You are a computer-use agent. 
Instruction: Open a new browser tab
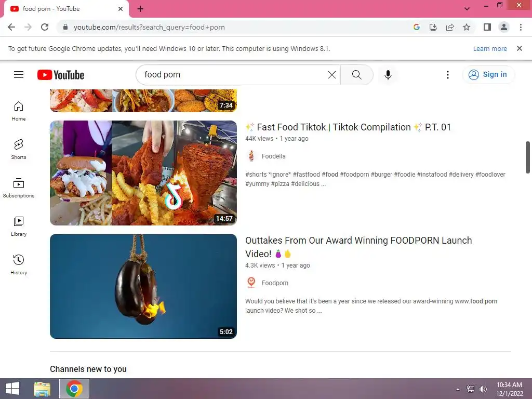tap(140, 9)
